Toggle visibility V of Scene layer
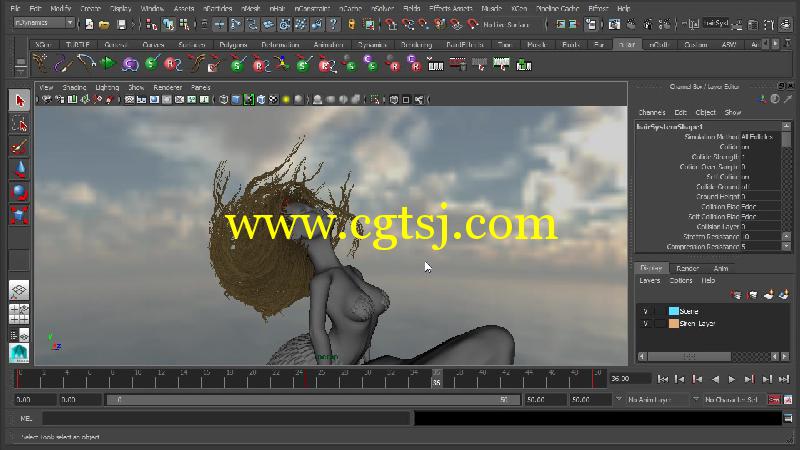 click(x=645, y=311)
